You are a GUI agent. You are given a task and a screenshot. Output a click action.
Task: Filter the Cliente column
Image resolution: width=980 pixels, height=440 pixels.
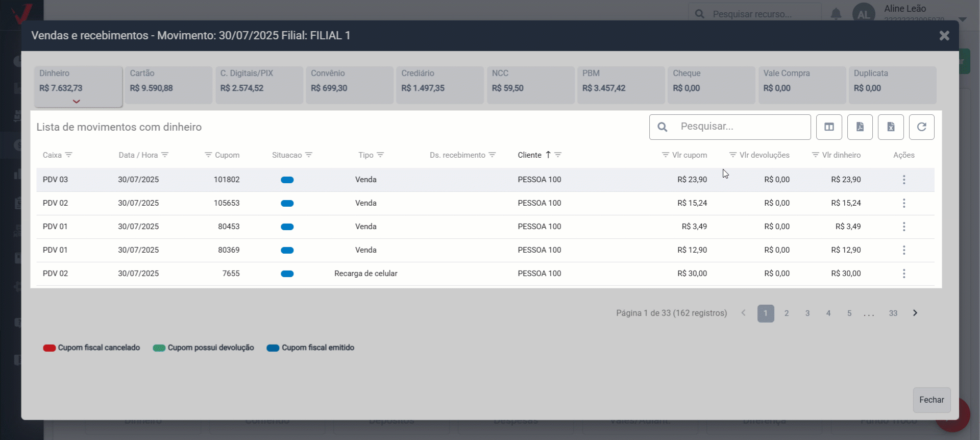click(x=558, y=155)
